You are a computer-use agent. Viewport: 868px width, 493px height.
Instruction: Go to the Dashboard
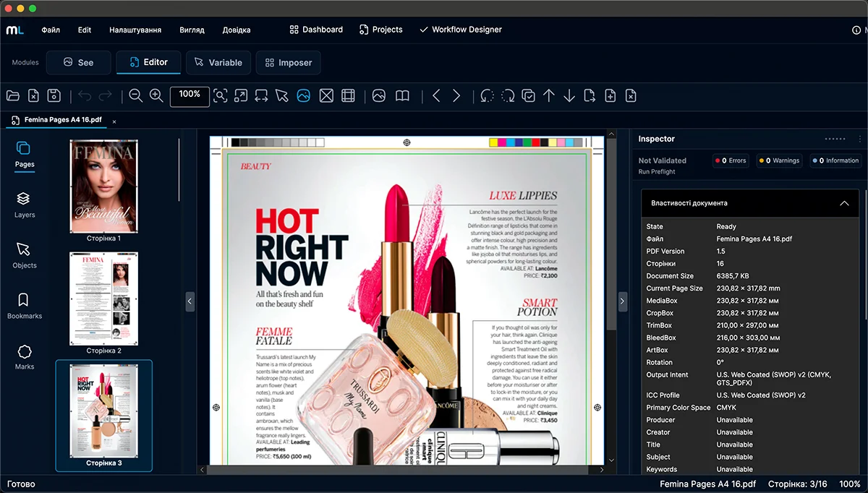coord(316,30)
